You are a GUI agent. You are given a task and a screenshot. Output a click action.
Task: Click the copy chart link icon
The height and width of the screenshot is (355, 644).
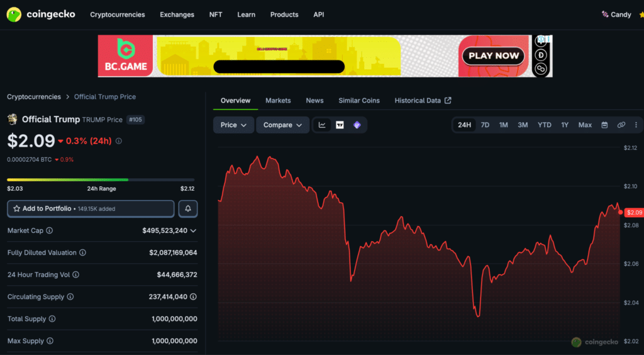click(621, 125)
